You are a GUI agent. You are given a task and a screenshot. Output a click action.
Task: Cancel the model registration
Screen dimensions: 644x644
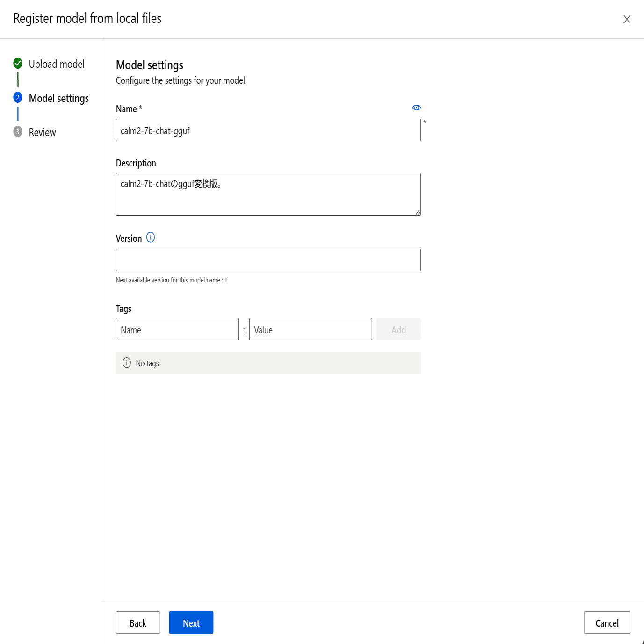click(607, 622)
